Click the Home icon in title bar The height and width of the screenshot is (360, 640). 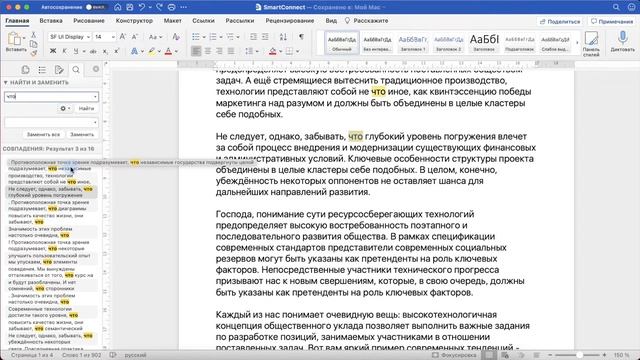click(118, 7)
